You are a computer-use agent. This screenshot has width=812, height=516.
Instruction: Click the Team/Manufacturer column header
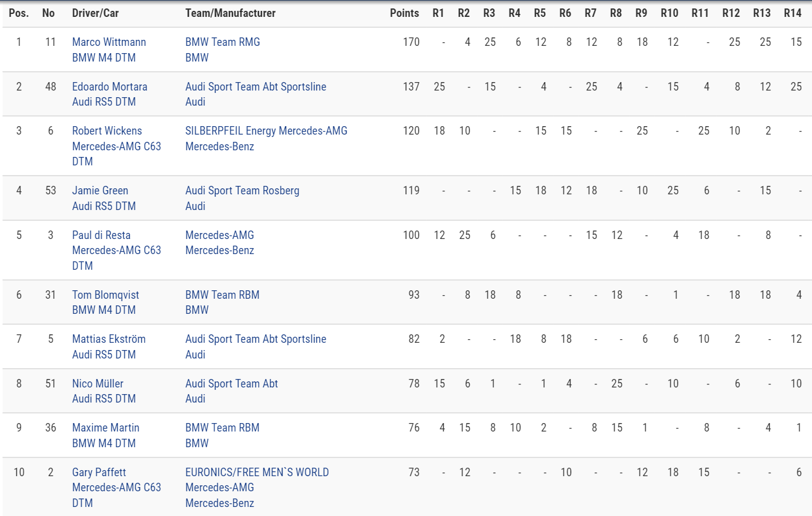point(231,13)
